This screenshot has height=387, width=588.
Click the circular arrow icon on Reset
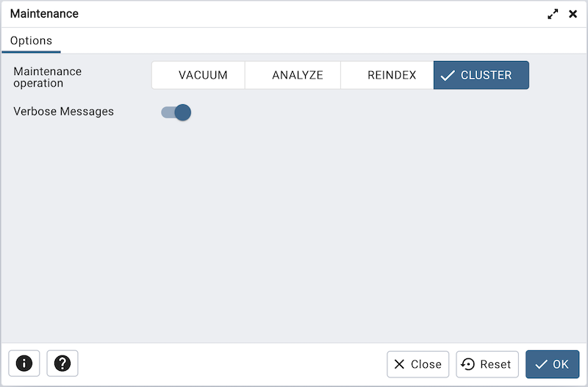(468, 364)
